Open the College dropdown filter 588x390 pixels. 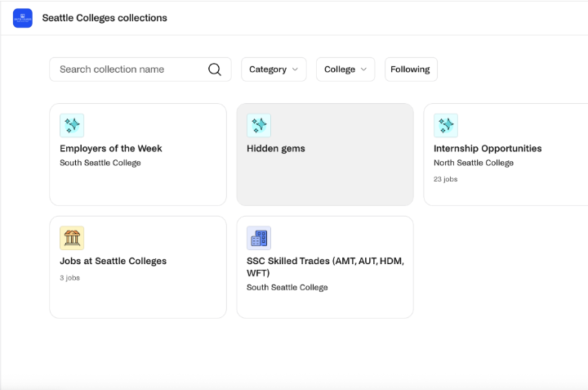345,69
